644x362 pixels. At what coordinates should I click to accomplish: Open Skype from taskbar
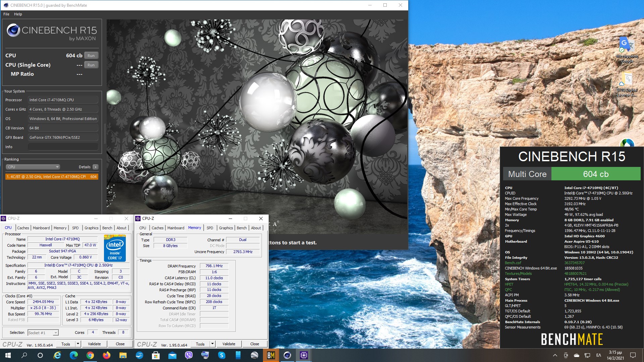(x=222, y=355)
